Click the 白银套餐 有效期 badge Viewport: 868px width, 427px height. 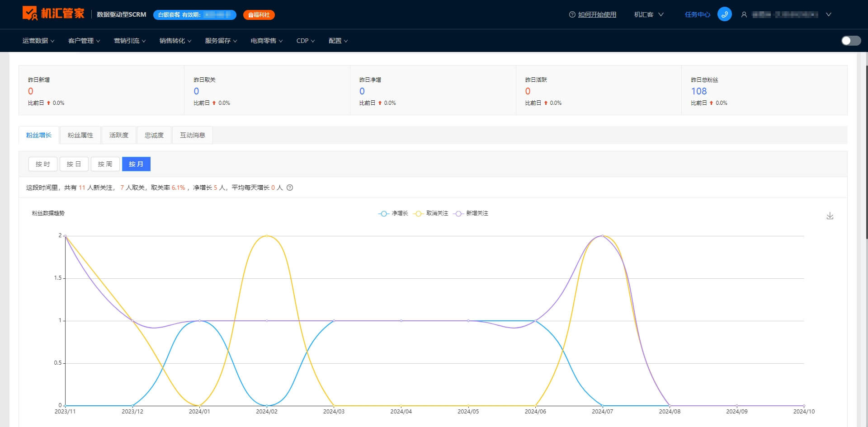[195, 15]
